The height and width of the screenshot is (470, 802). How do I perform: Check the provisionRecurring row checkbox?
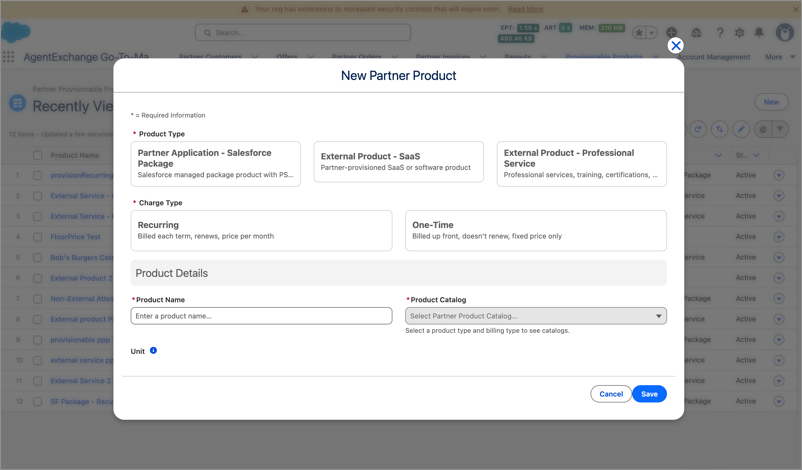[x=37, y=175]
